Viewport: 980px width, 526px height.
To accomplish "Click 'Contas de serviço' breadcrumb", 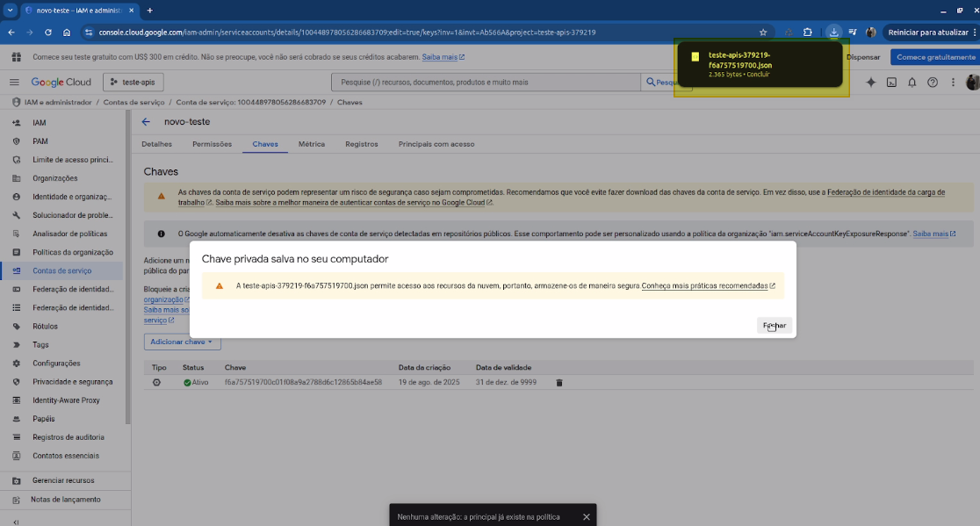I will tap(133, 103).
